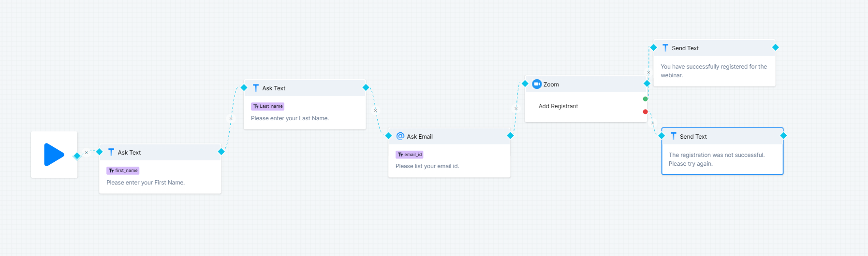The image size is (868, 256).
Task: Remove connection between start node and first Ask Text
Action: pos(87,153)
